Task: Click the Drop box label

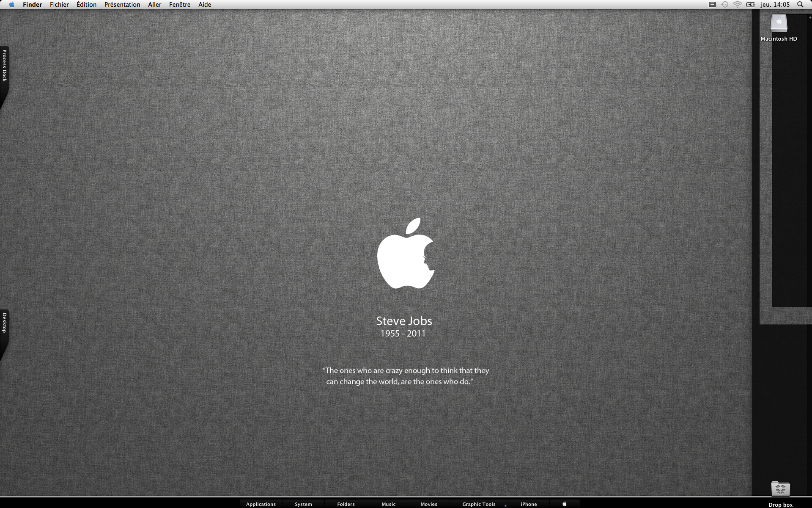Action: click(780, 505)
